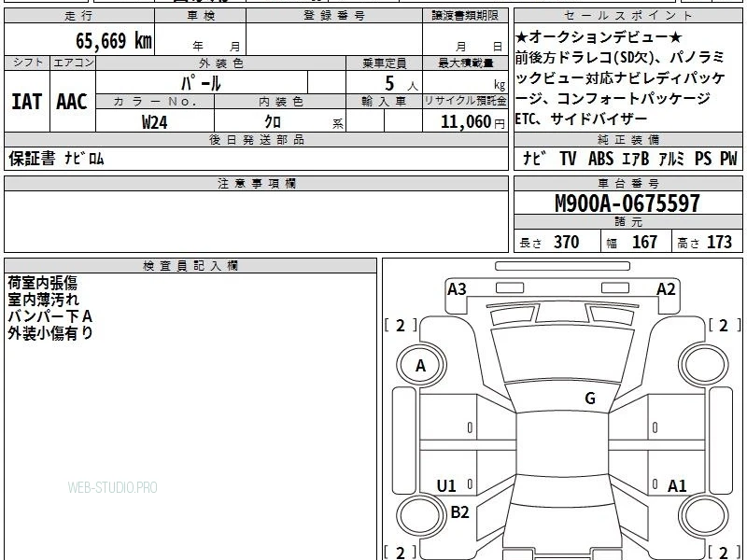Click the 検査員記入欄 header
747x560 pixels.
click(190, 266)
